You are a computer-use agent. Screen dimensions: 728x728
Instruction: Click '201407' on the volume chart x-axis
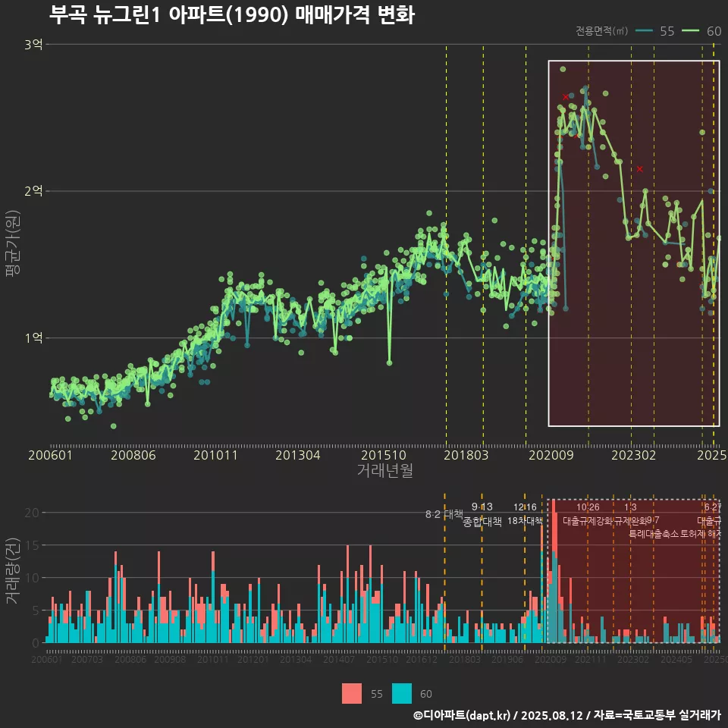pyautogui.click(x=339, y=659)
